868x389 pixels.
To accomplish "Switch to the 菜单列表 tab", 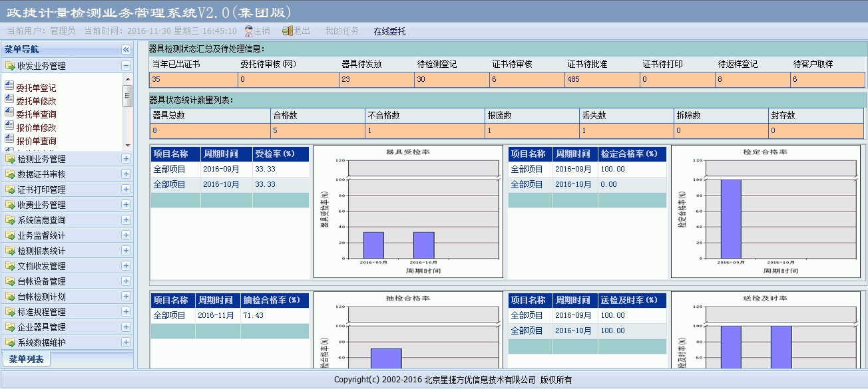I will tap(27, 359).
